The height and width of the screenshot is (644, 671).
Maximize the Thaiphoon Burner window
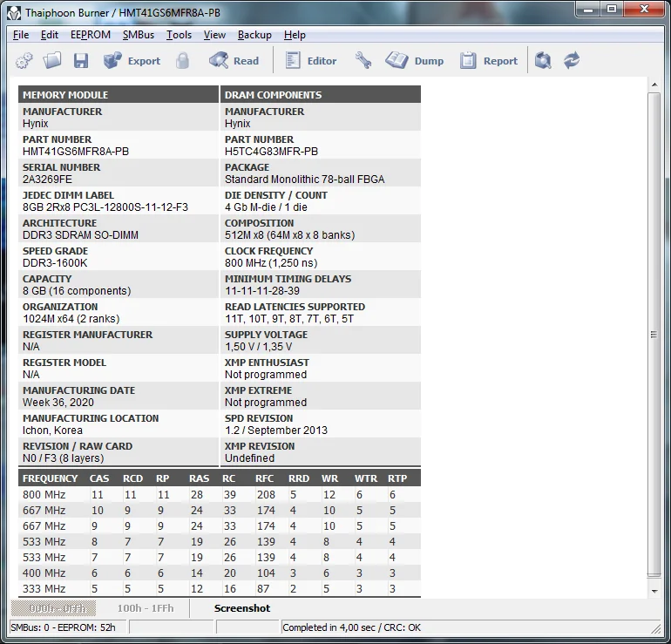(x=612, y=9)
